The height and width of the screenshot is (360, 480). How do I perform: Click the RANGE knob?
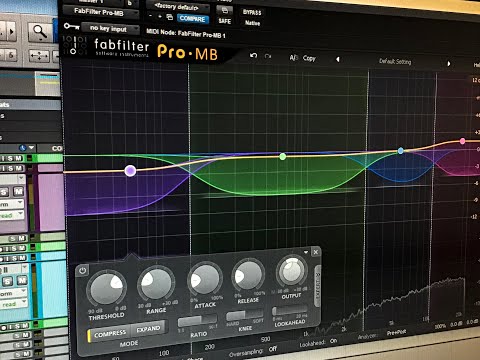coord(156,284)
